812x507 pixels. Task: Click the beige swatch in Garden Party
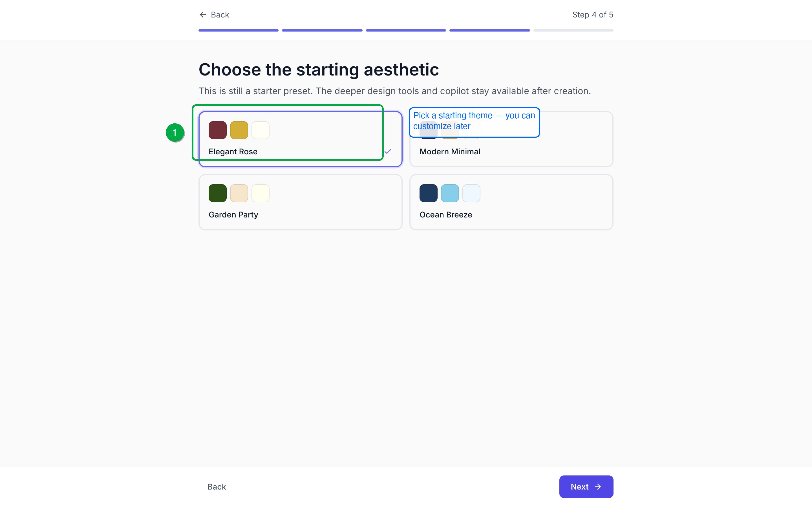239,193
